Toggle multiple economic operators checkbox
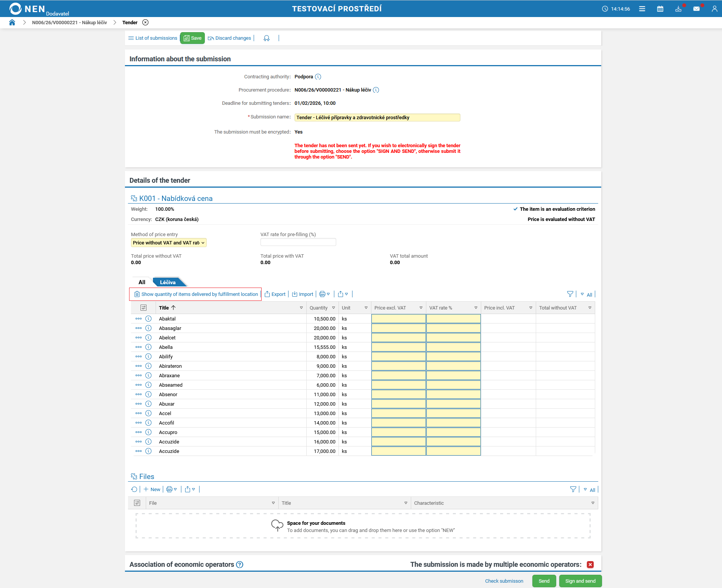Image resolution: width=722 pixels, height=588 pixels. coord(590,565)
